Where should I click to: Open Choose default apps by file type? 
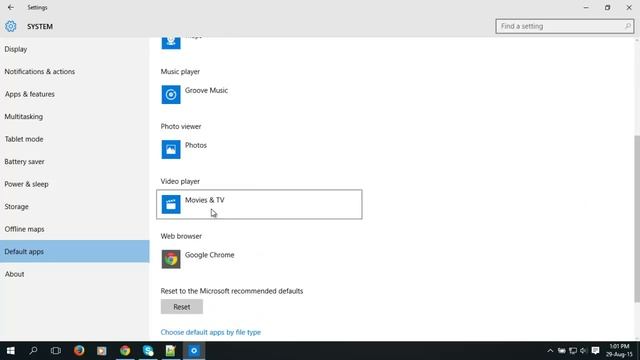tap(211, 332)
